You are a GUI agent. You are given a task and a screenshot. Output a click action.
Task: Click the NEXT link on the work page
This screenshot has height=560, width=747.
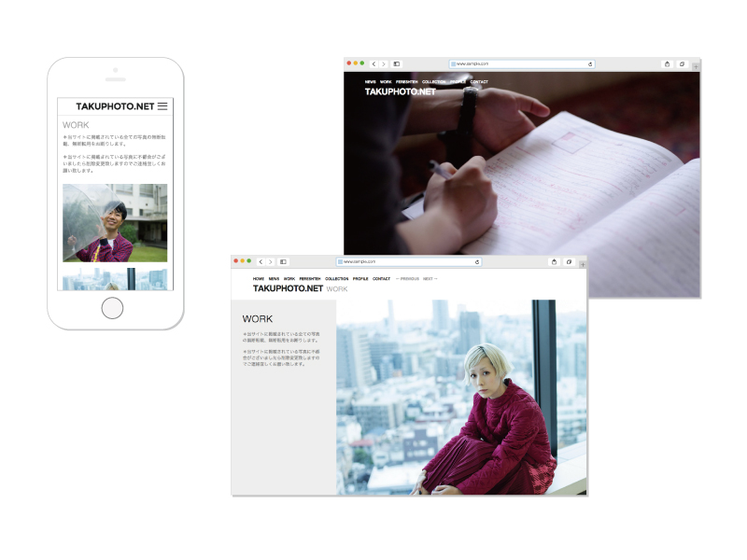coord(430,279)
